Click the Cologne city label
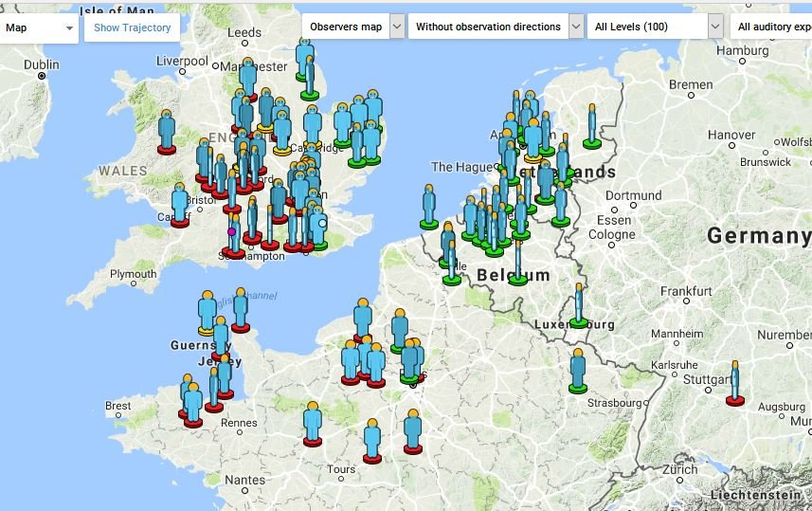812x511 pixels. tap(611, 234)
